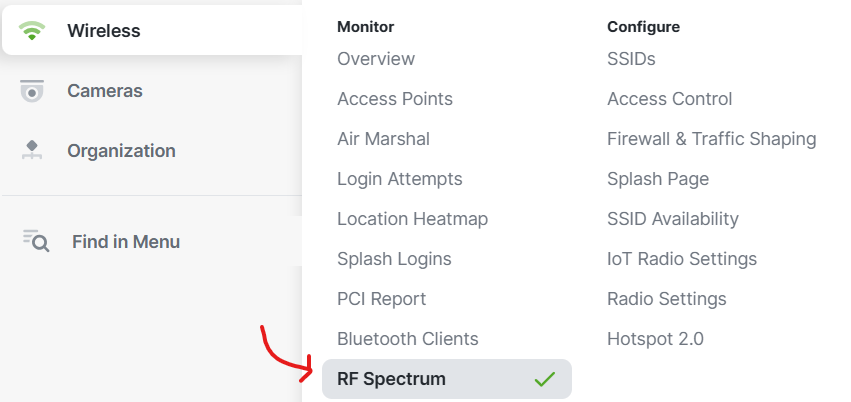This screenshot has width=851, height=402.
Task: Go to Wireless Overview page
Action: point(376,59)
